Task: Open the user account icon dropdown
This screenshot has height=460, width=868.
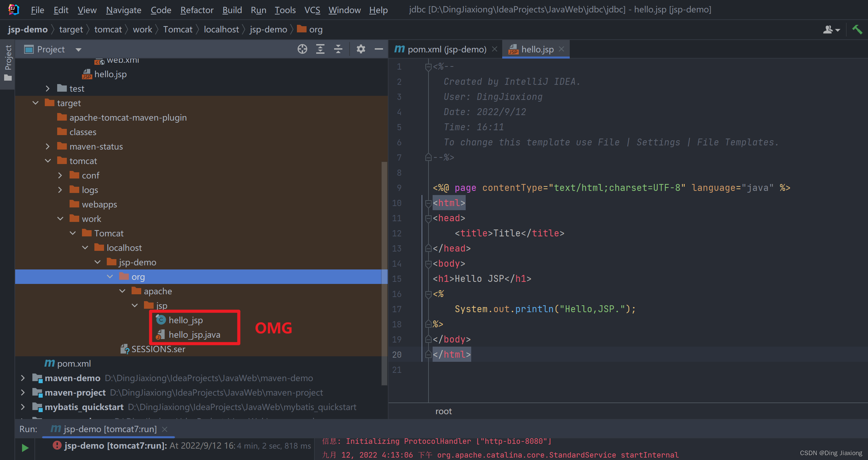Action: (x=831, y=30)
